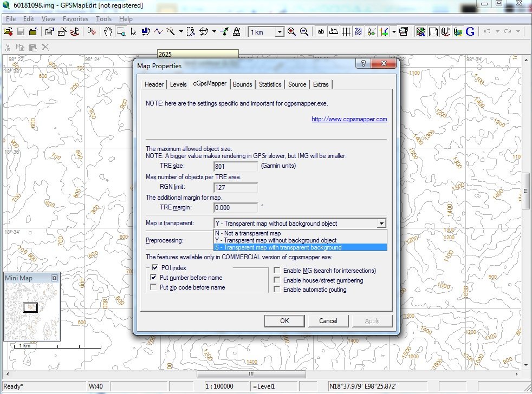The image size is (532, 394).
Task: Select the Trim map scissors tool
Action: (x=191, y=32)
